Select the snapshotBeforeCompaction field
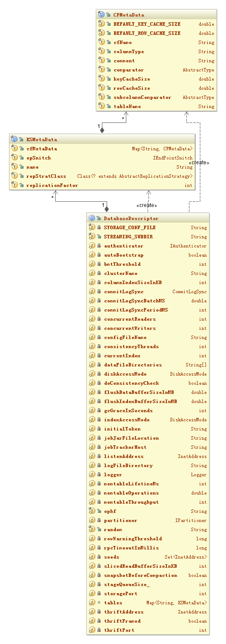The image size is (226, 644). (x=148, y=575)
